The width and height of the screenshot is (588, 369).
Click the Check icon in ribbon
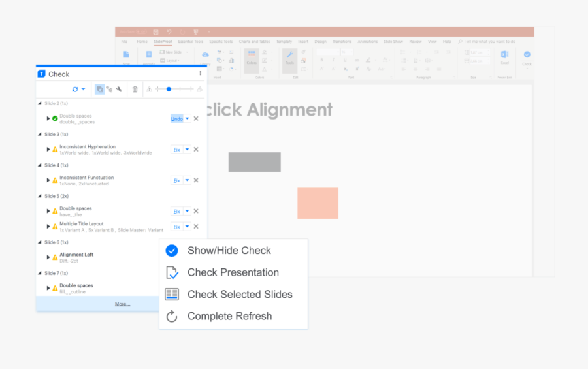tap(527, 57)
